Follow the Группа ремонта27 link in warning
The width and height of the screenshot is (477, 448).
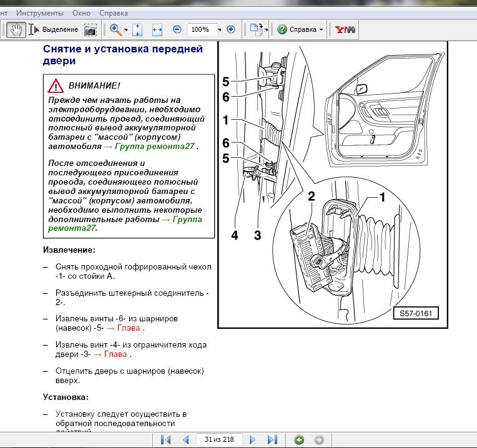pos(154,146)
